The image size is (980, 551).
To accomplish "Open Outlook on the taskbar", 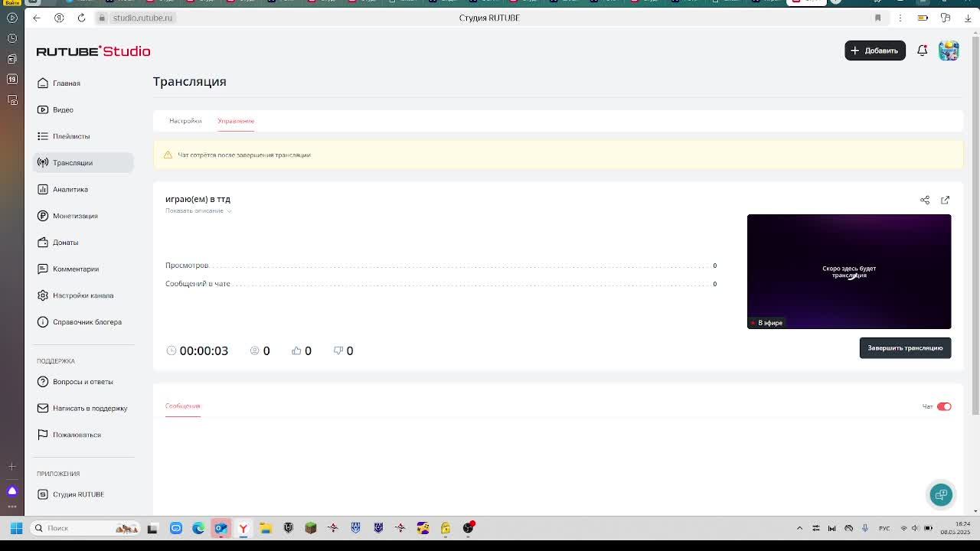I will click(x=220, y=528).
